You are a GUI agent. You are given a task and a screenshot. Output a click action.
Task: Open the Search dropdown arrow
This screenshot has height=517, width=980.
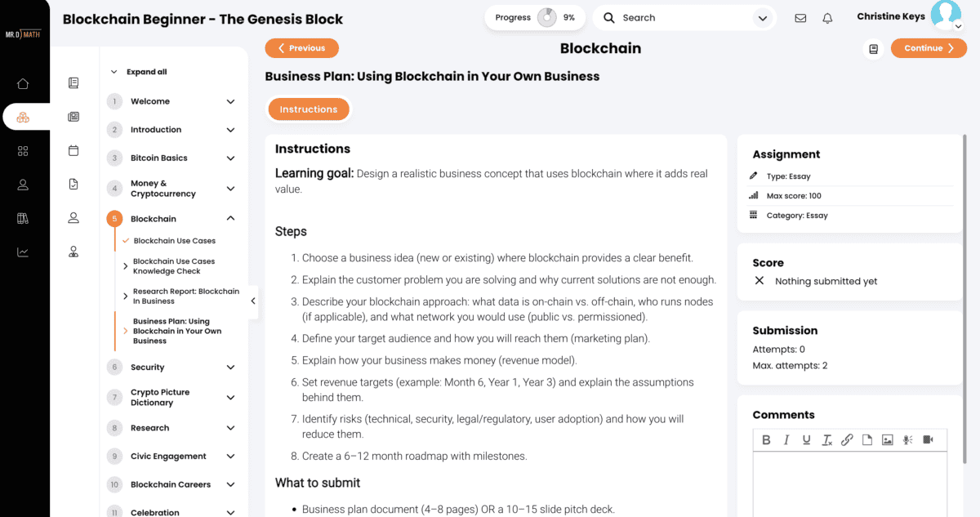[x=762, y=18]
